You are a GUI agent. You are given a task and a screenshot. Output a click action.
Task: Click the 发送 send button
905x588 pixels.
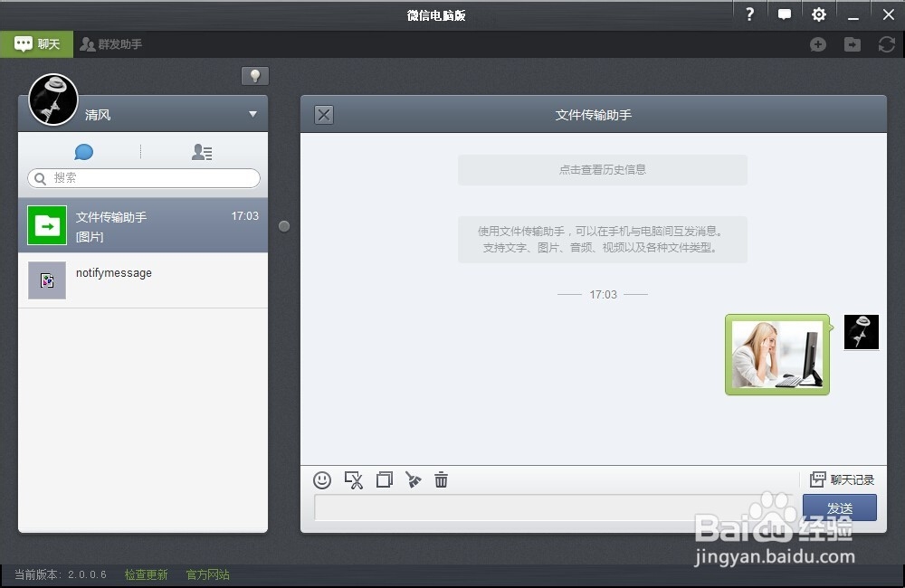tap(839, 507)
